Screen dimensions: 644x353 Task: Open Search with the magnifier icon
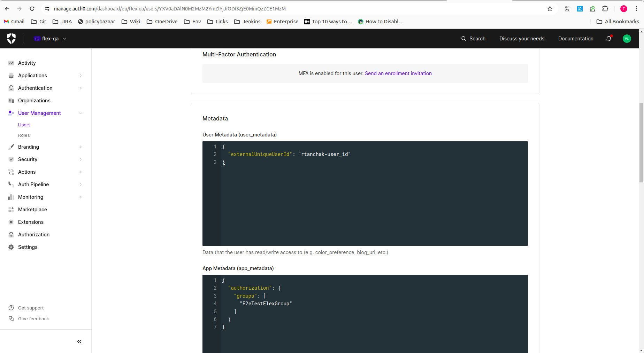pyautogui.click(x=463, y=38)
